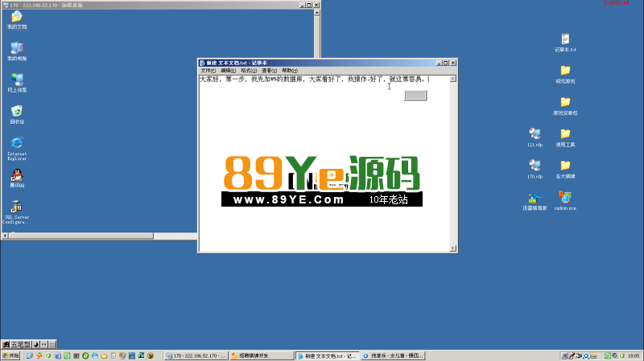Launch radmin.exe from the desktop

565,198
